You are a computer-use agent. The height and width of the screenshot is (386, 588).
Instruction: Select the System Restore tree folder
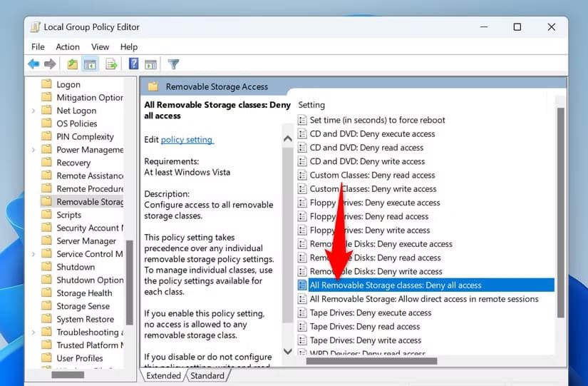(x=85, y=319)
